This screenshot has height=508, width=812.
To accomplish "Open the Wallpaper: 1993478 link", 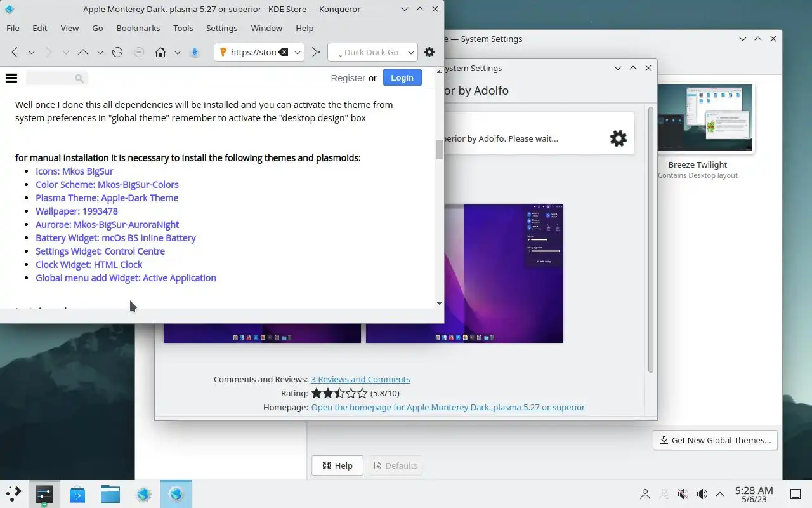I will tap(77, 211).
